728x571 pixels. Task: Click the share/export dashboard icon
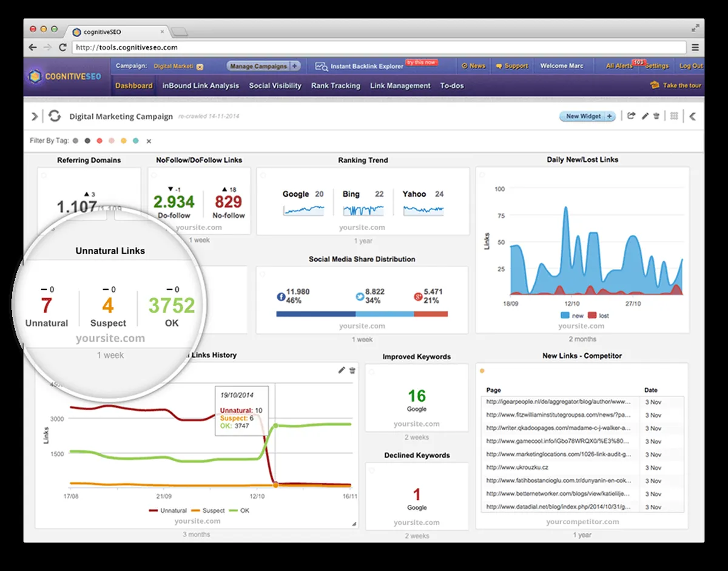tap(631, 116)
